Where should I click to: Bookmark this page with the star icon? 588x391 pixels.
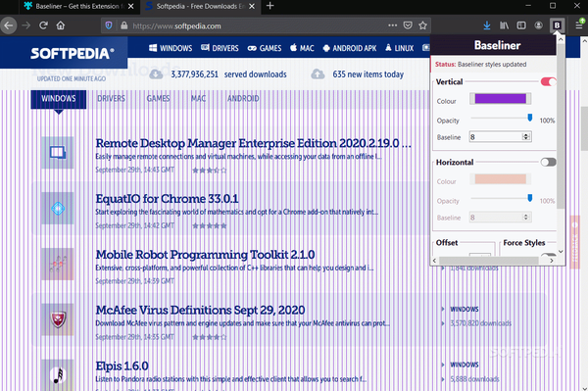423,25
